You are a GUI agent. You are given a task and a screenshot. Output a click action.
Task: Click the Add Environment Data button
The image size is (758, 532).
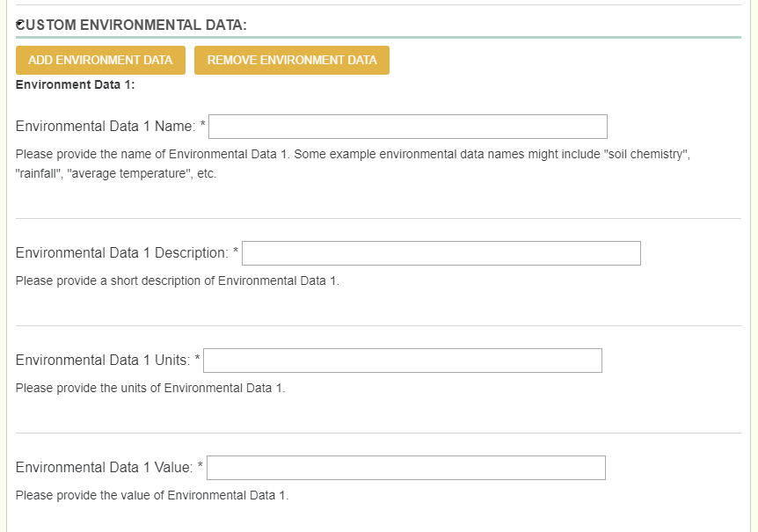click(100, 61)
